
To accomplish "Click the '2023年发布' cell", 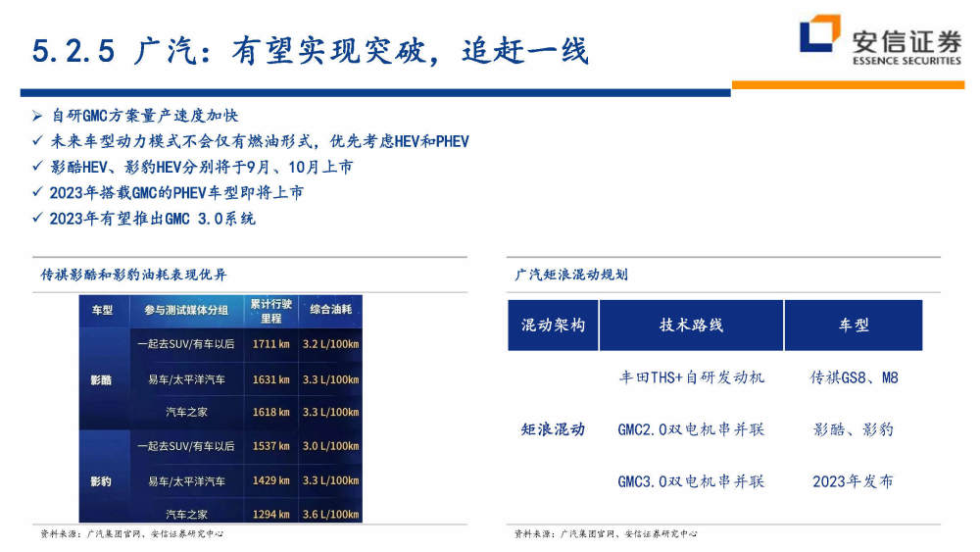I will point(854,481).
